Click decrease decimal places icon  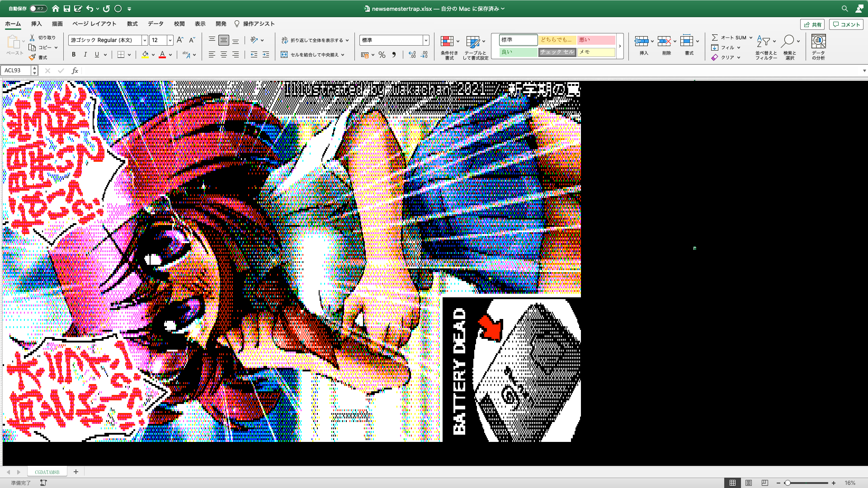(424, 55)
